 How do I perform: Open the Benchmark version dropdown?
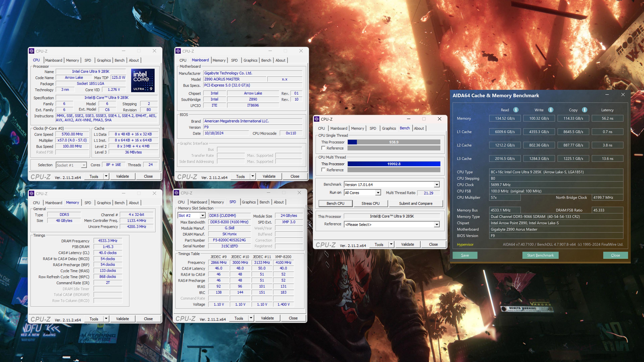[x=437, y=185]
